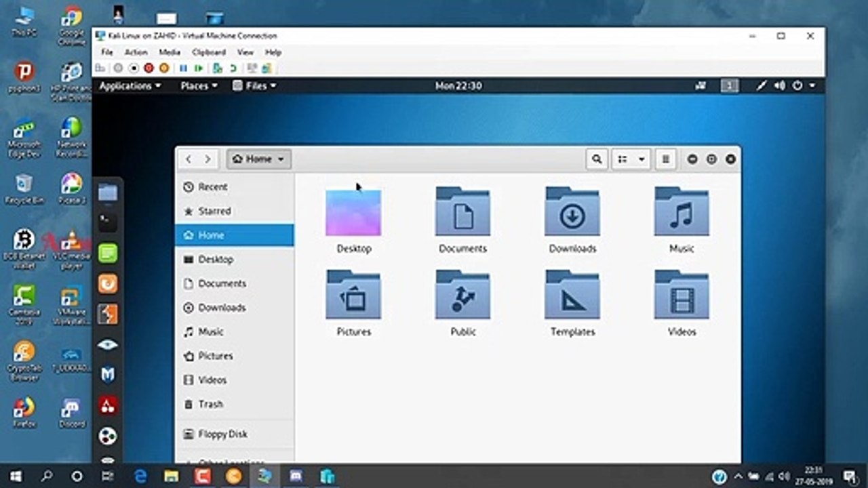Open the Media menu of VM Connection
The height and width of the screenshot is (488, 868).
coord(170,52)
